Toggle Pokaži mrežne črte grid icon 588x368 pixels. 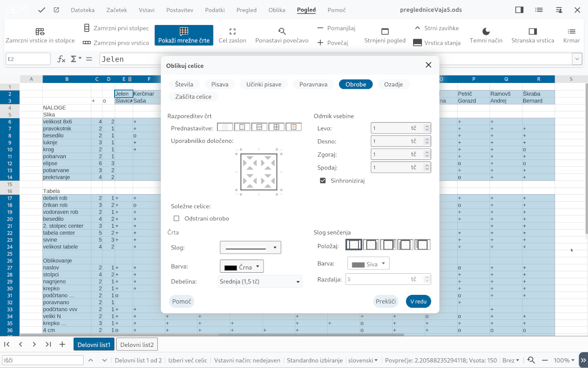coord(184,31)
